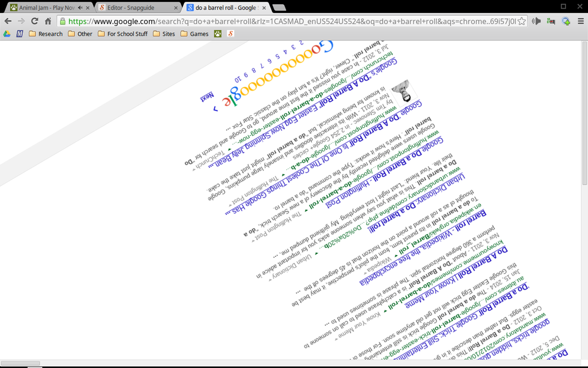Image resolution: width=588 pixels, height=368 pixels.
Task: Click the blue M bookmark icon
Action: (x=19, y=34)
